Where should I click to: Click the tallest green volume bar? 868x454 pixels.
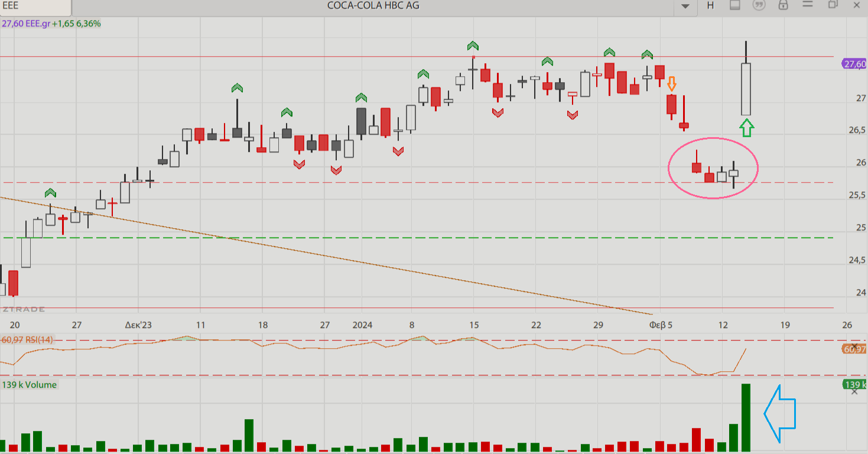[746, 417]
